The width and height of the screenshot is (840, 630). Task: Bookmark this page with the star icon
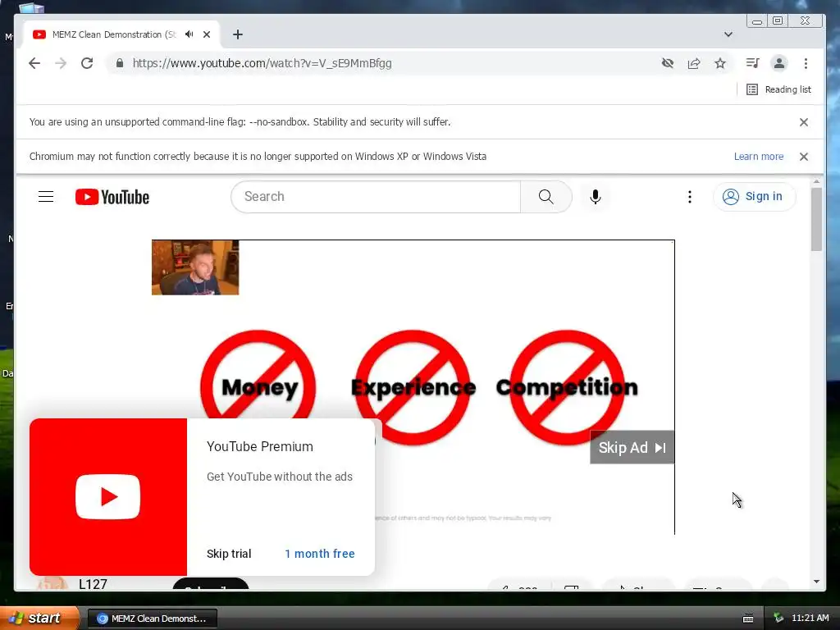click(x=720, y=63)
